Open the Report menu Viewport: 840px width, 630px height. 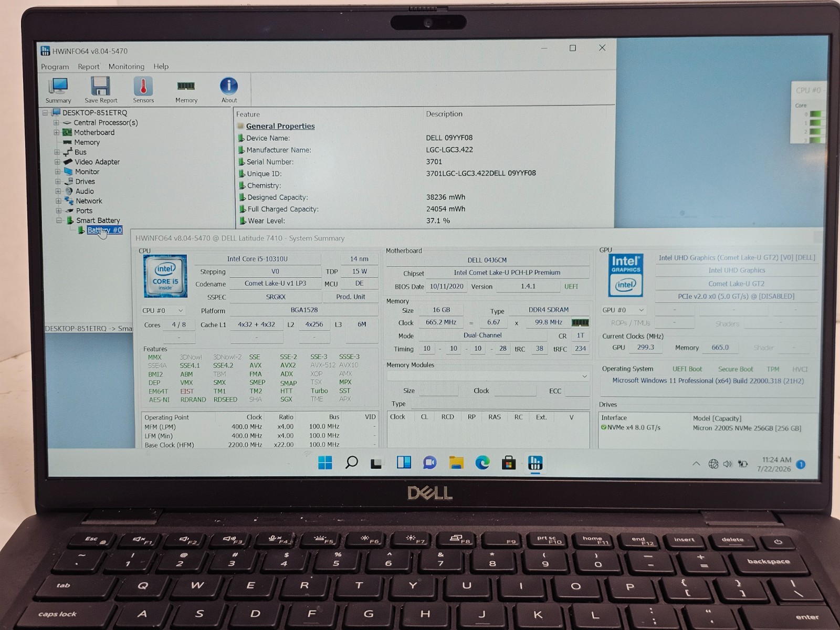click(x=88, y=67)
